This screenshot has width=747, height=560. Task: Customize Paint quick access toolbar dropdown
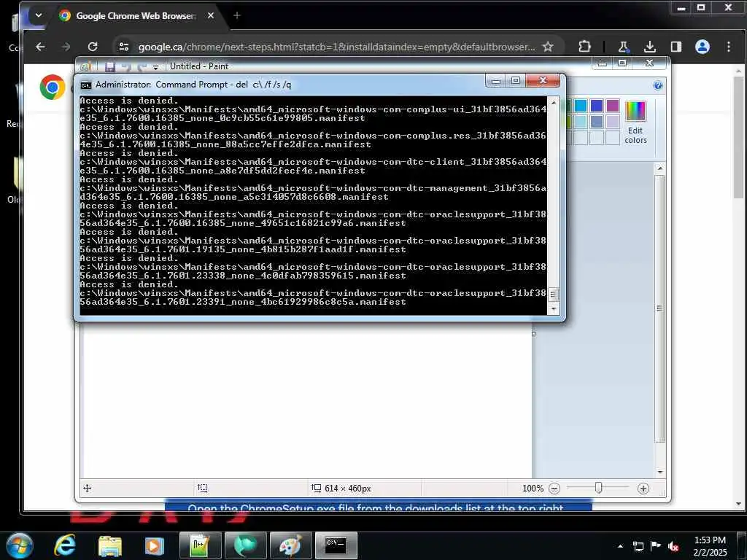(x=155, y=67)
